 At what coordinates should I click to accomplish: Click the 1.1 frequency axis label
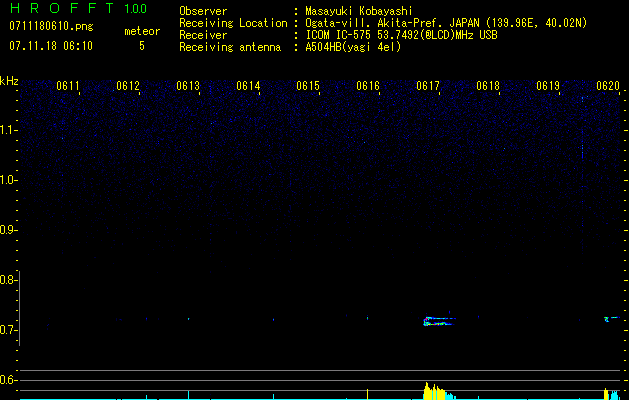pos(7,130)
